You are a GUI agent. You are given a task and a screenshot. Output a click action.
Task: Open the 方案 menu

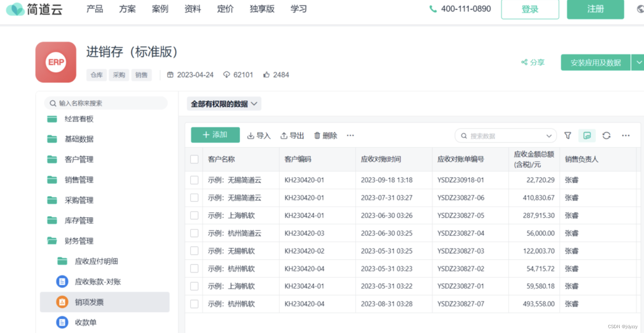click(x=127, y=9)
